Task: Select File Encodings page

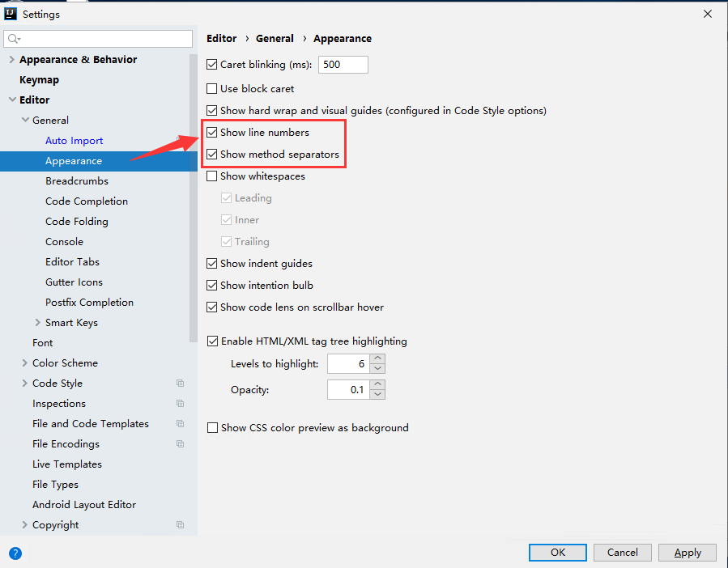Action: pyautogui.click(x=66, y=444)
